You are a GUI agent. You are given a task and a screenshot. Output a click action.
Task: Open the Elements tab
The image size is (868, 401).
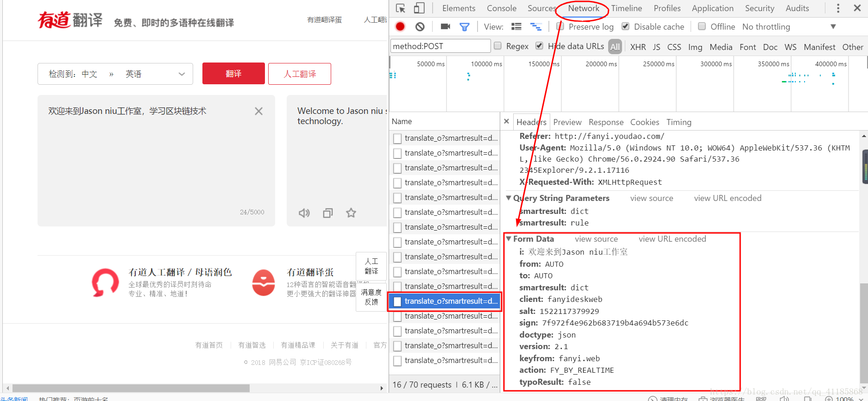tap(459, 8)
